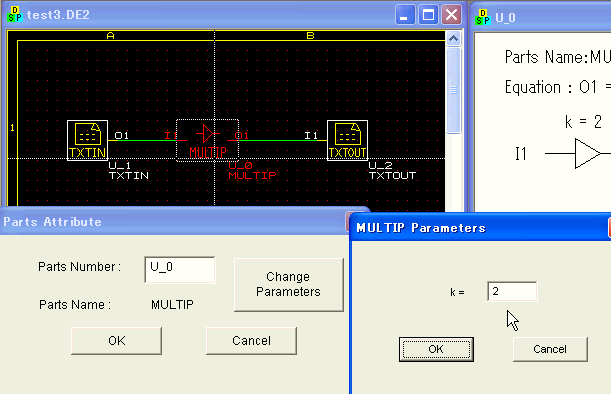Close the test3.DE2 window
Image resolution: width=611 pixels, height=394 pixels.
451,15
